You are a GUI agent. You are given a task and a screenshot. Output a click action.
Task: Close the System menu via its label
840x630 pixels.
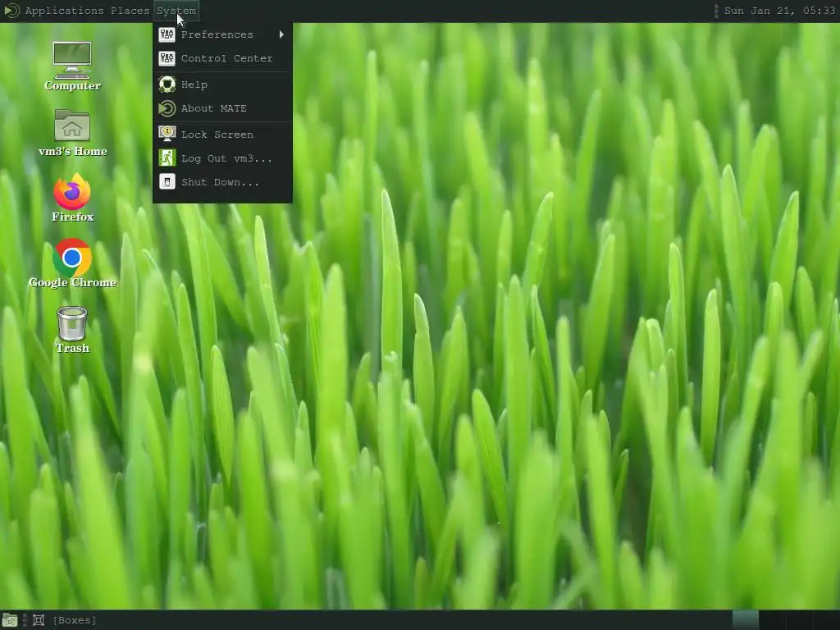pyautogui.click(x=176, y=11)
